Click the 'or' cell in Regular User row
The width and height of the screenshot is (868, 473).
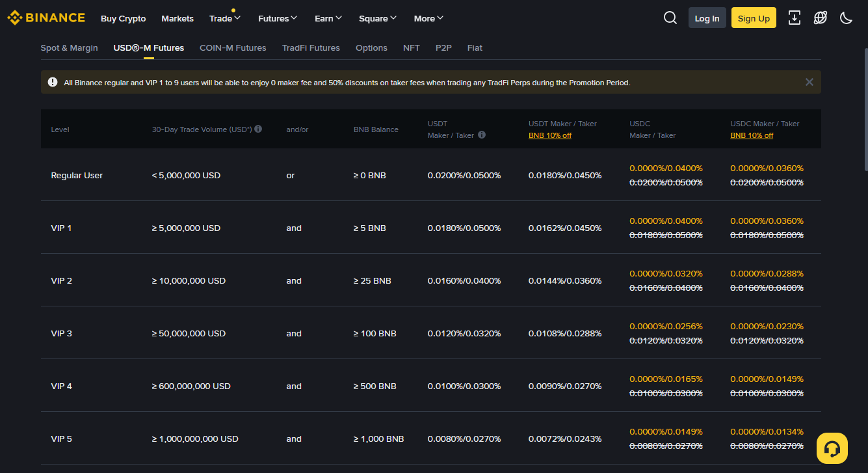pos(291,175)
